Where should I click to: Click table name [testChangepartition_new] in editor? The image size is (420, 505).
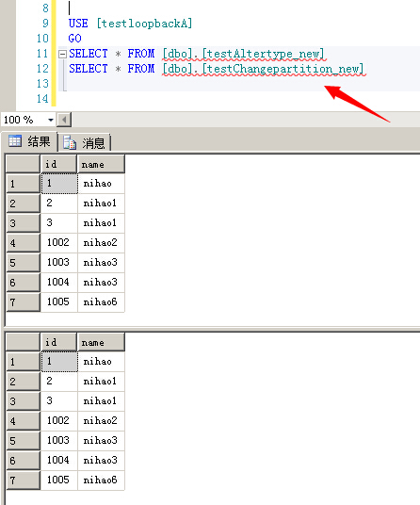283,69
